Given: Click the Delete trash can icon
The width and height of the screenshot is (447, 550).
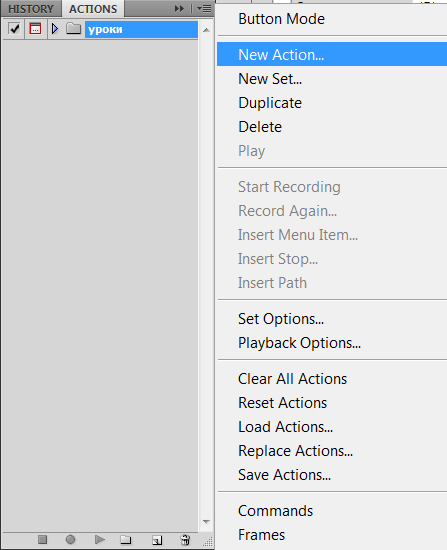Looking at the screenshot, I should coord(185,539).
